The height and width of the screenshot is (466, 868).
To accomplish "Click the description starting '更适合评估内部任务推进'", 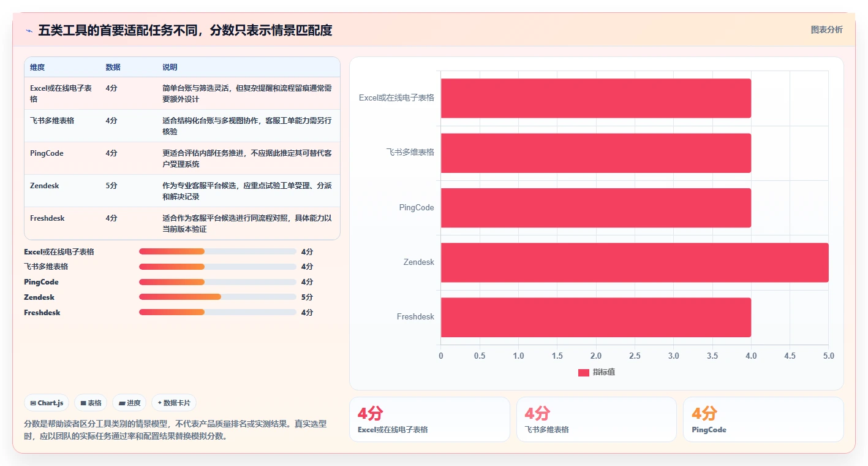I will [247, 158].
